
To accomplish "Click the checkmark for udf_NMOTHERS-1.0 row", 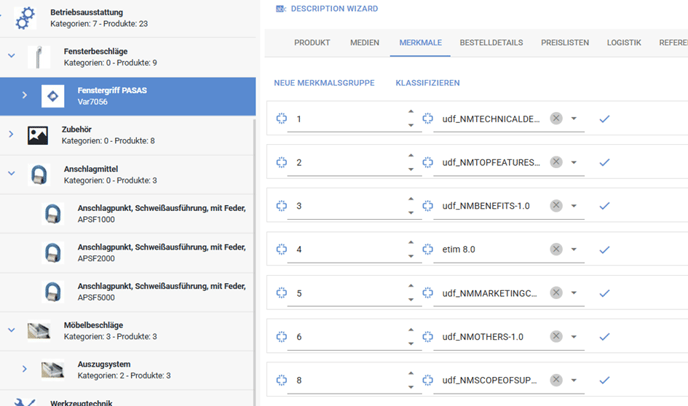I will click(x=604, y=336).
